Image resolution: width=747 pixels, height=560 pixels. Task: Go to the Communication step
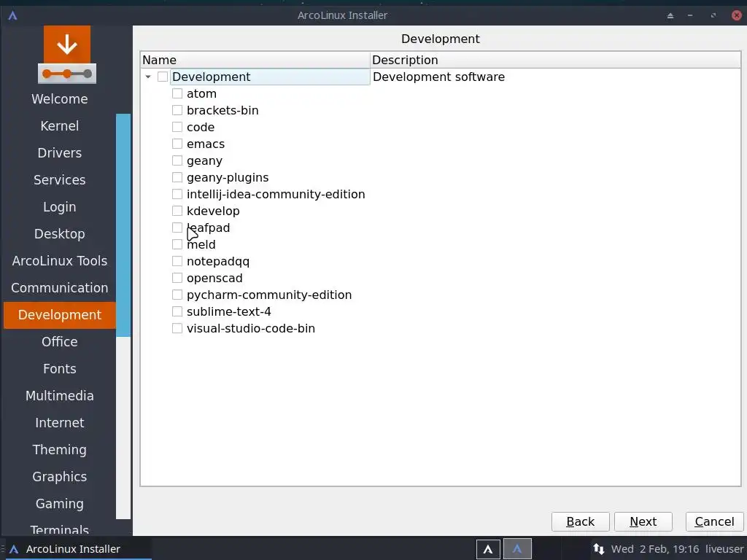pyautogui.click(x=60, y=287)
